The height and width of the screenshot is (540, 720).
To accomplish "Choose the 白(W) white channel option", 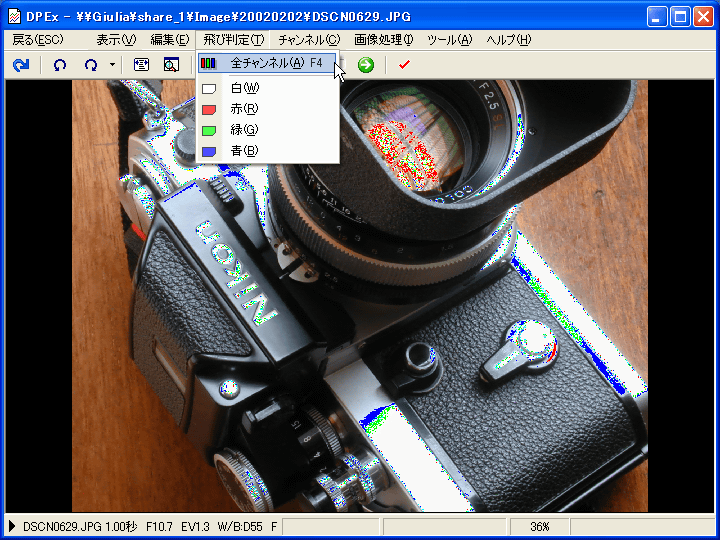I will click(x=245, y=88).
